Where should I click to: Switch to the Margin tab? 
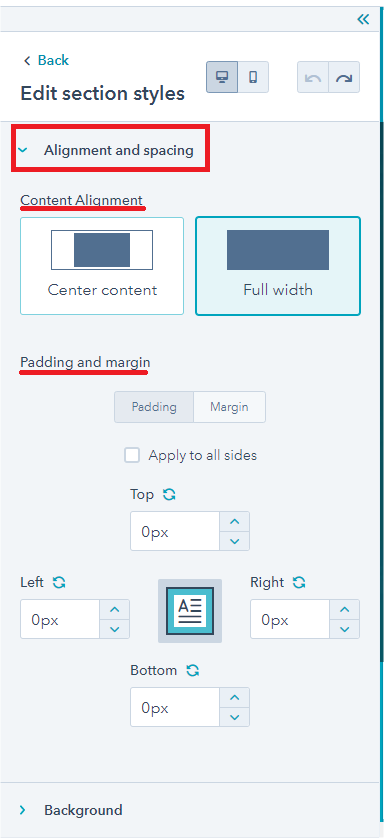coord(229,407)
